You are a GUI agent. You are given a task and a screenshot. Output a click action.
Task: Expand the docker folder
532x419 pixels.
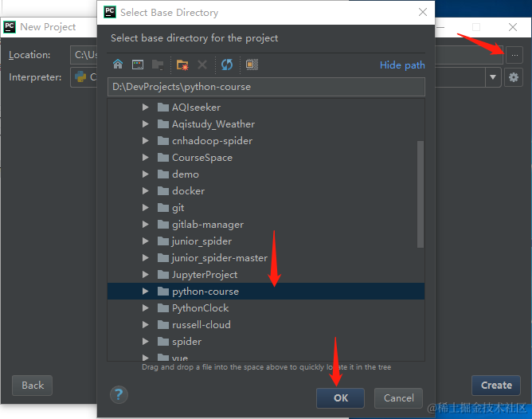(145, 190)
